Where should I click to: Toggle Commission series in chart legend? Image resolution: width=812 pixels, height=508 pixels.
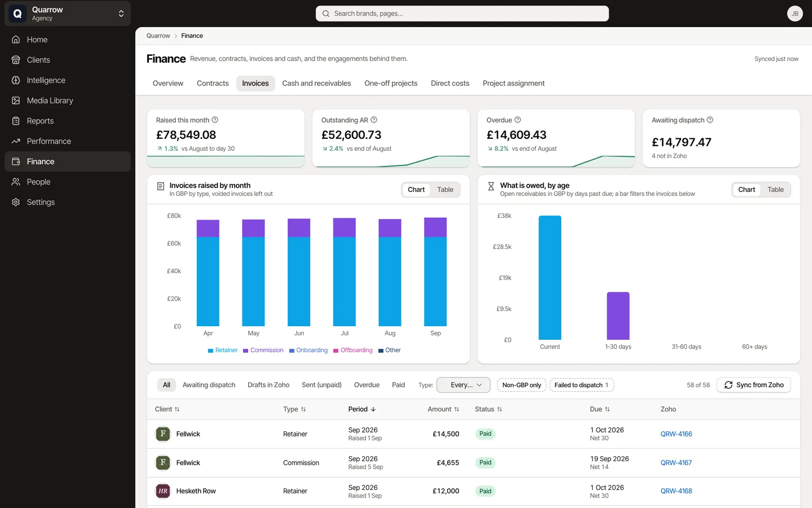tap(263, 351)
